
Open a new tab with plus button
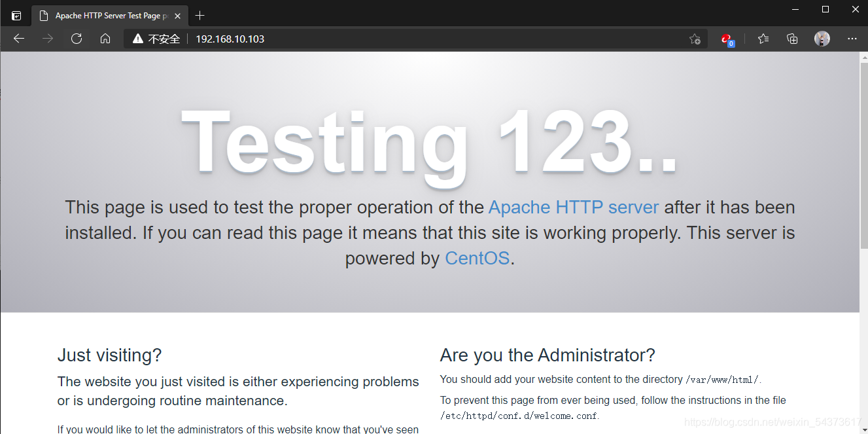200,16
